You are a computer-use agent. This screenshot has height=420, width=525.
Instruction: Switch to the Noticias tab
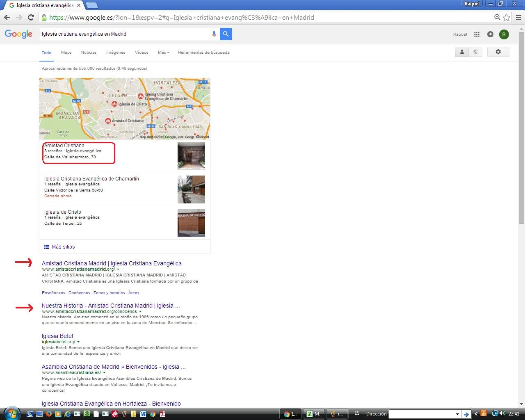[89, 52]
